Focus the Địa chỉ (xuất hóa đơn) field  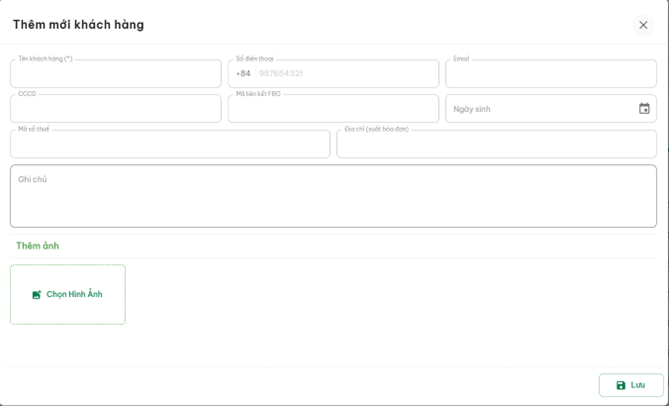coord(496,145)
